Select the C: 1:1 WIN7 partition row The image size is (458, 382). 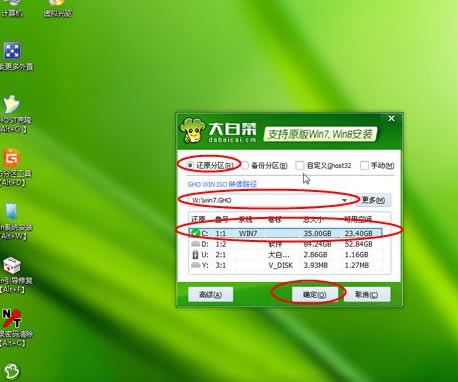coord(286,233)
